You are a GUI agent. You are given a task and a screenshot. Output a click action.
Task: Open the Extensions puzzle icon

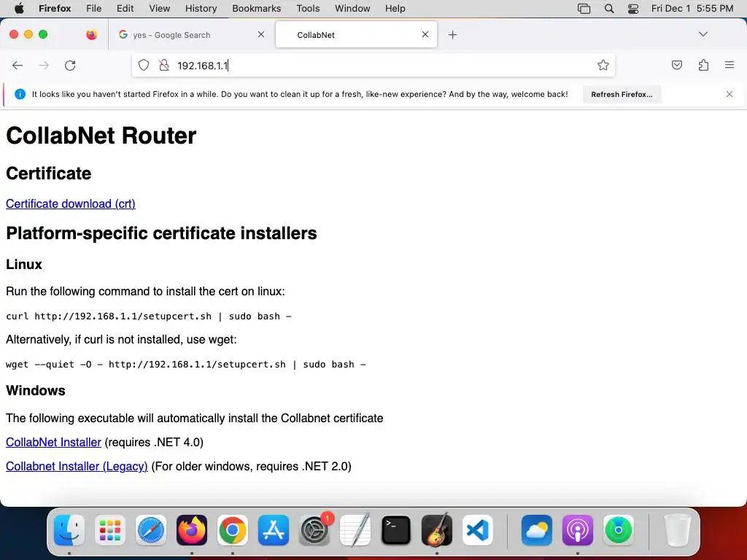pos(703,65)
